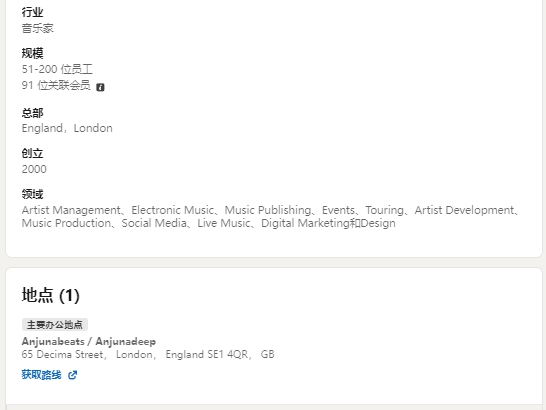Click the 音乐家 industry value
The width and height of the screenshot is (546, 410).
click(x=38, y=28)
